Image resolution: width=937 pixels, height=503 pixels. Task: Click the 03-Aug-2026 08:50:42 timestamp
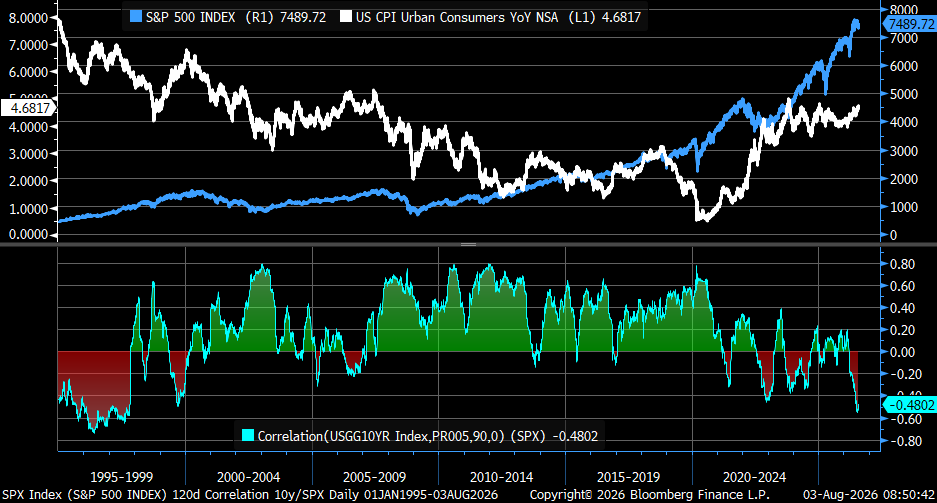click(868, 495)
